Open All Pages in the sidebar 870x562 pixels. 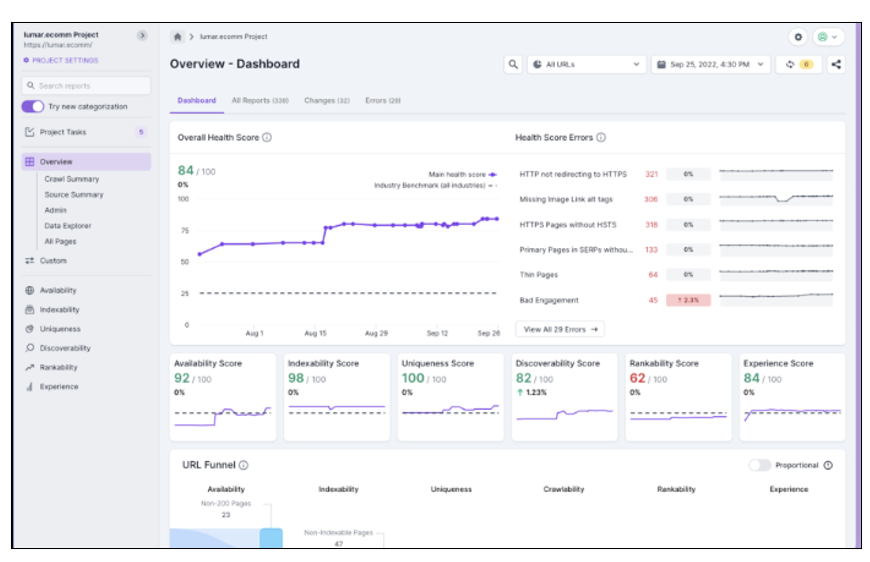point(60,241)
